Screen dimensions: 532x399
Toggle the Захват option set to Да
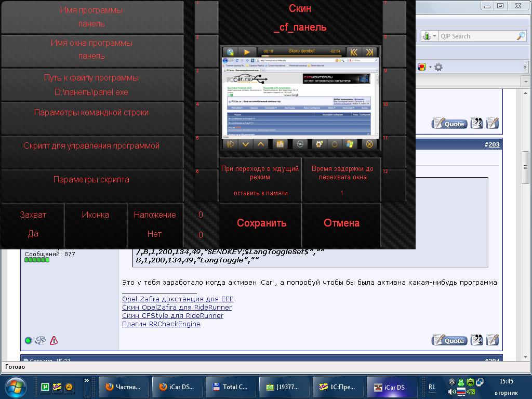[33, 224]
